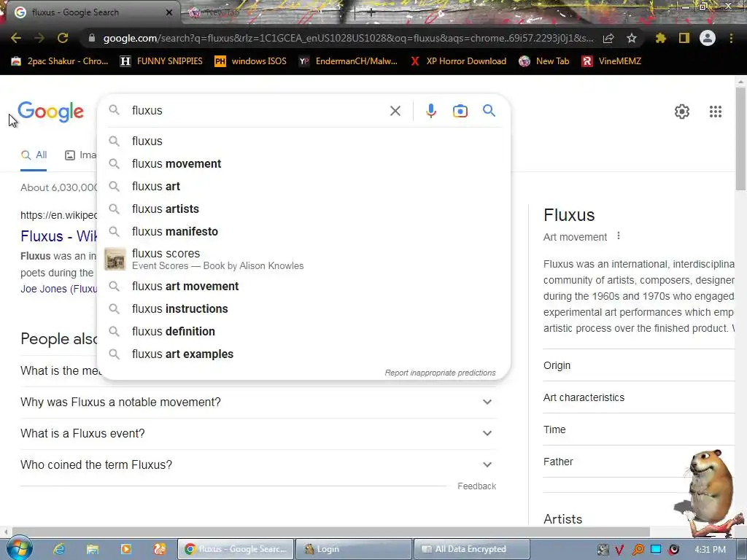
Task: Choose suggestion 'fluxus manifesto'
Action: click(x=303, y=231)
